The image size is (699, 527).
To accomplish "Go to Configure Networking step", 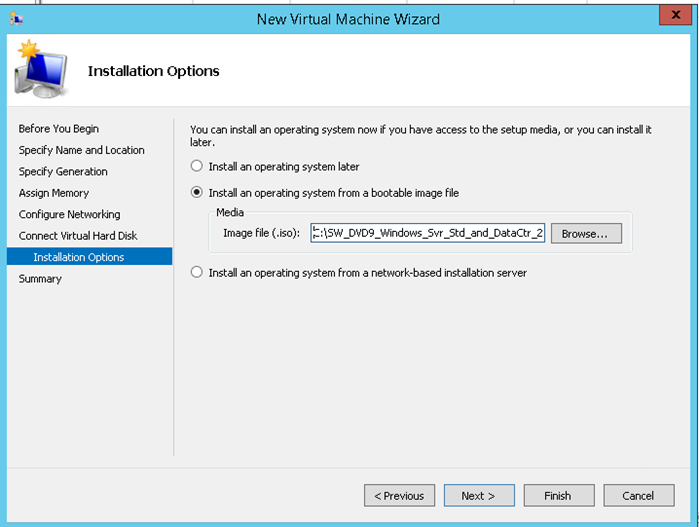I will 69,214.
